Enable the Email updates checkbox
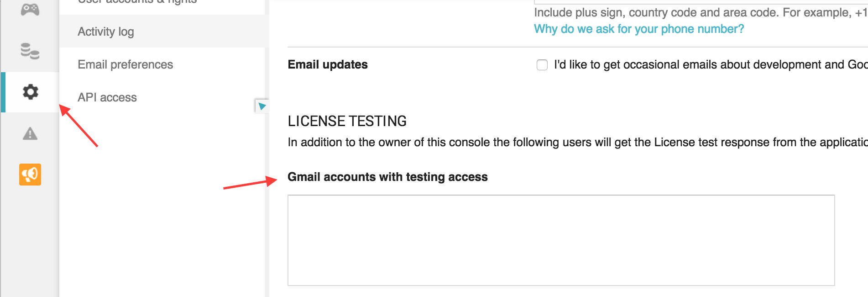868x297 pixels. click(x=542, y=65)
